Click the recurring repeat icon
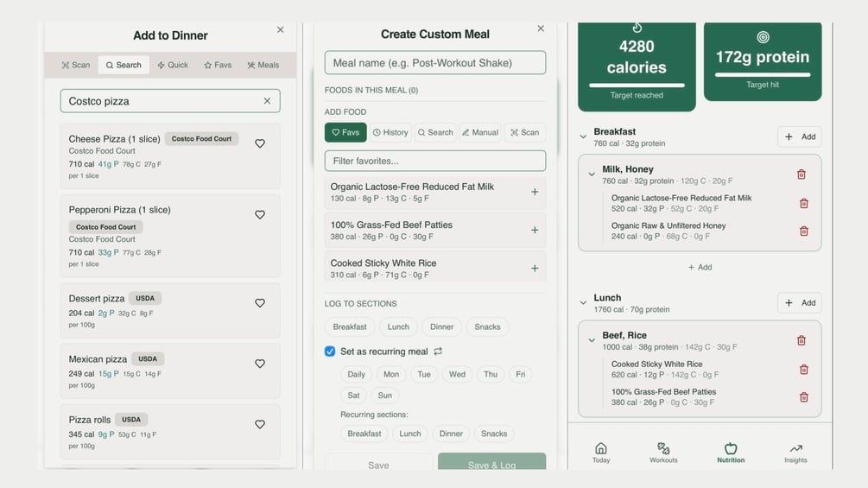This screenshot has height=488, width=868. tap(438, 352)
